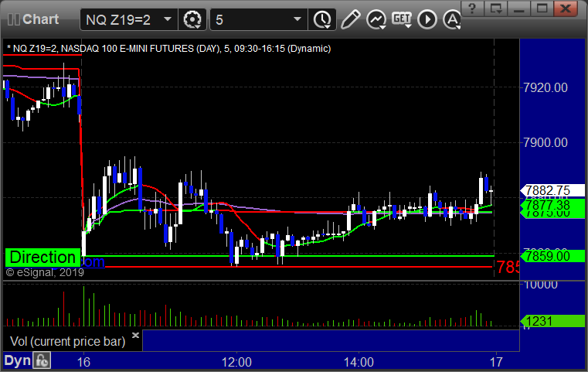Click into the interval field showing 5
The height and width of the screenshot is (372, 588).
click(258, 19)
